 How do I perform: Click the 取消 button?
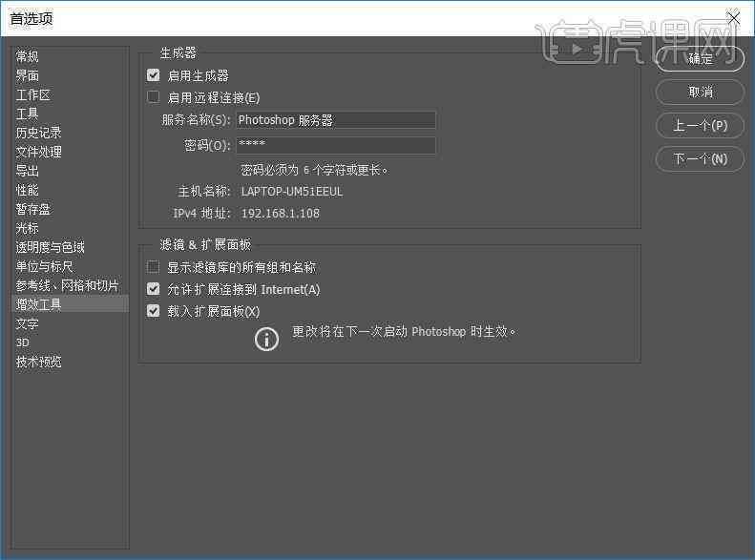tap(700, 92)
